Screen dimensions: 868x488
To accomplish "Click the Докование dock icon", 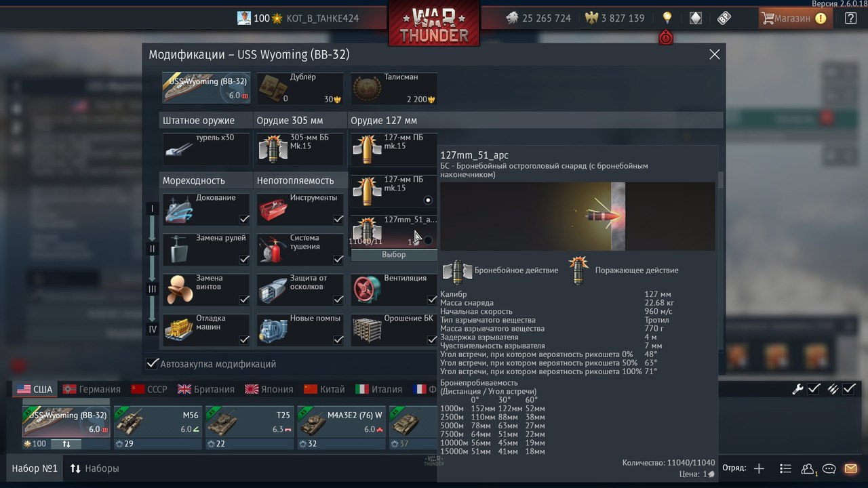I will tap(179, 210).
